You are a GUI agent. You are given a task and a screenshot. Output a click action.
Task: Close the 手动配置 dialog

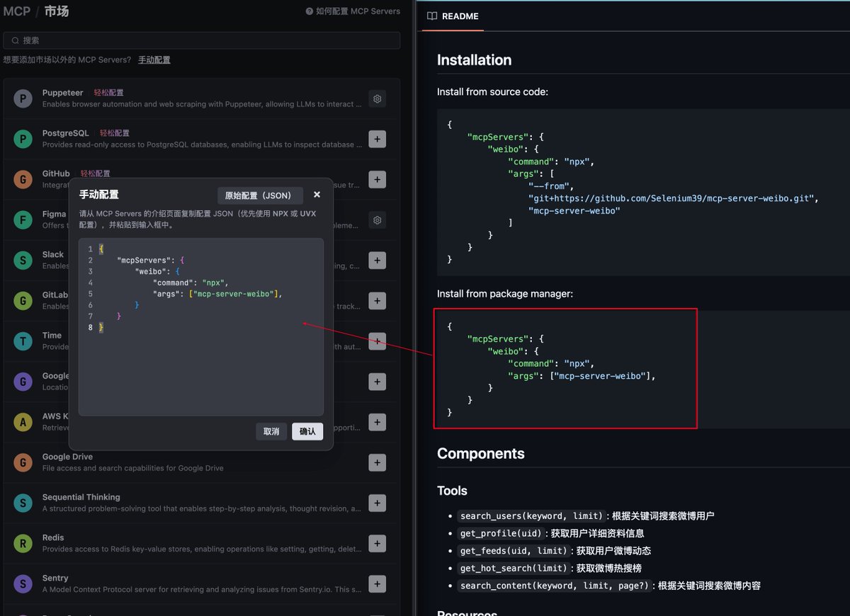(317, 195)
